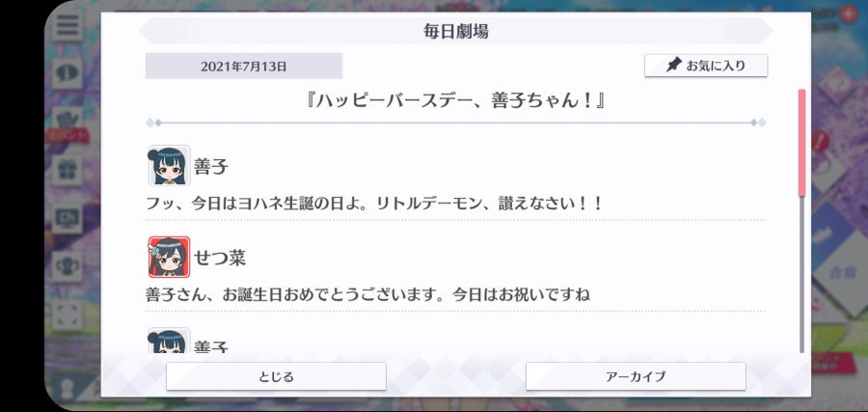Viewport: 868px width, 412px height.
Task: Tap the fullscreen corners icon
Action: tap(68, 315)
